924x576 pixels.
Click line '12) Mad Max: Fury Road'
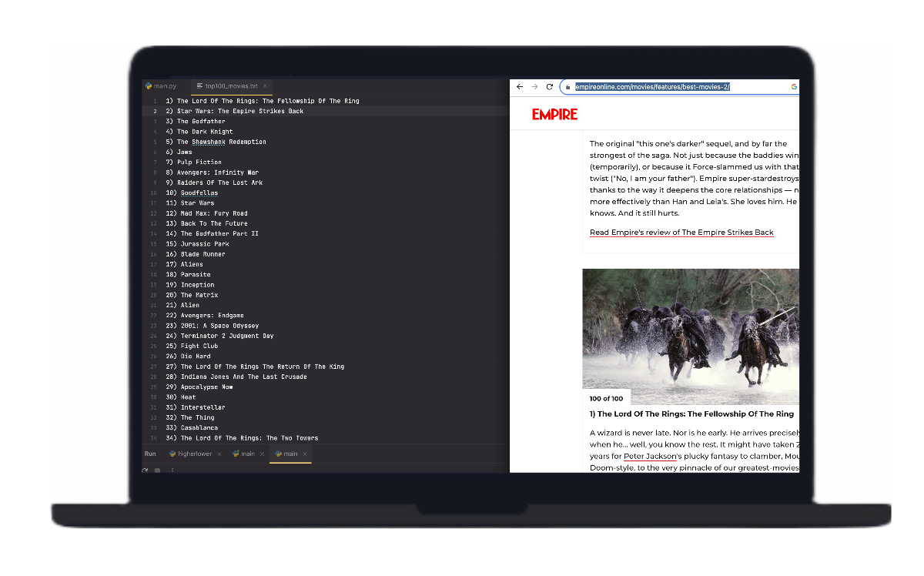pyautogui.click(x=206, y=213)
